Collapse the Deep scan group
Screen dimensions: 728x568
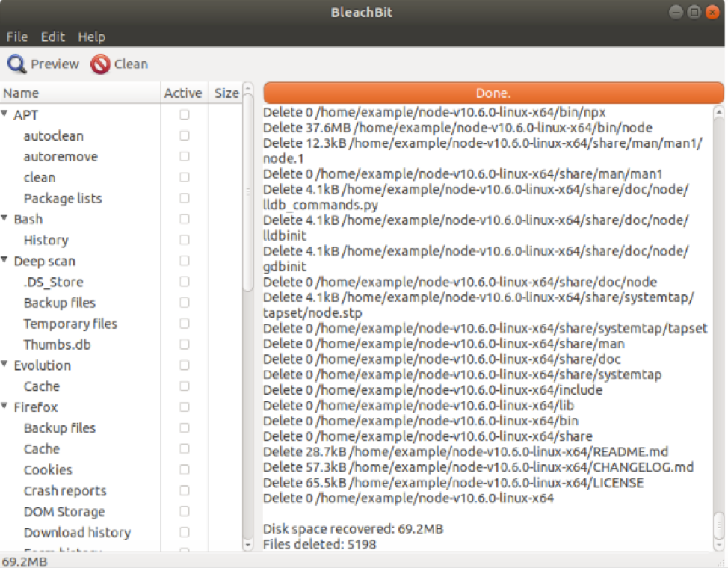(6, 261)
